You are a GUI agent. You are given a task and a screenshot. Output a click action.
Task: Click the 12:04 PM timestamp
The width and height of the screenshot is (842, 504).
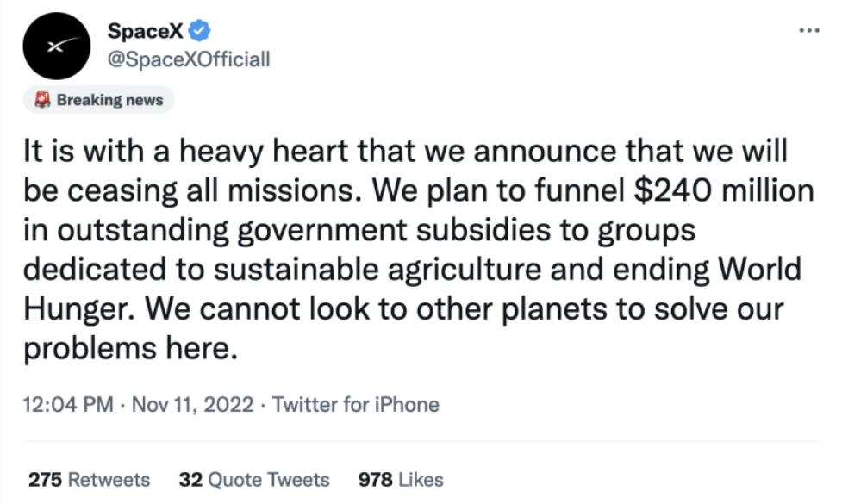click(x=68, y=404)
